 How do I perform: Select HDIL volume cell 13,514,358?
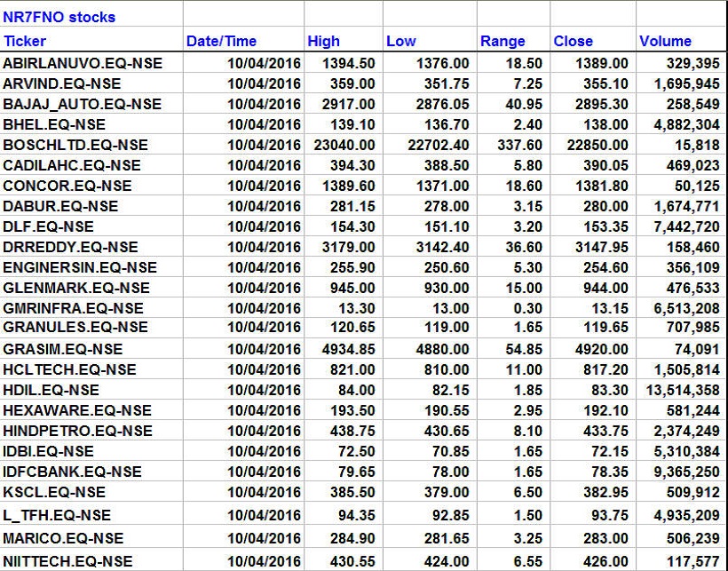tap(679, 390)
